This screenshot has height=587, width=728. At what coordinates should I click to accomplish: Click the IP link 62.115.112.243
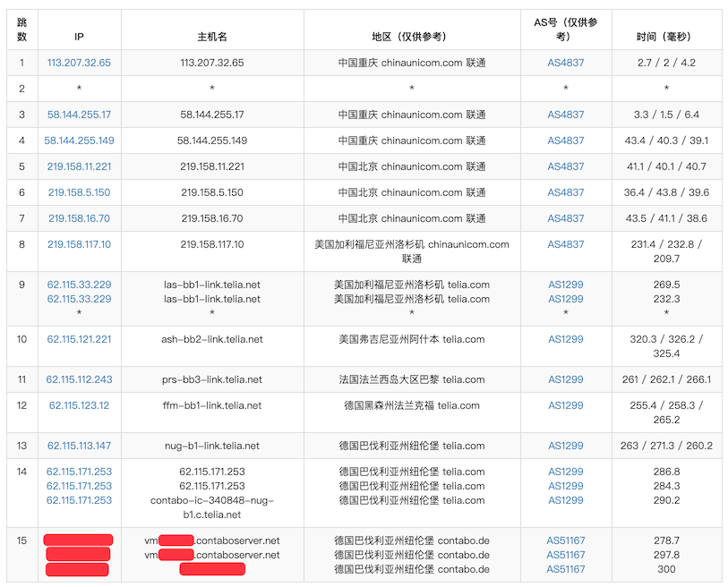tap(79, 379)
